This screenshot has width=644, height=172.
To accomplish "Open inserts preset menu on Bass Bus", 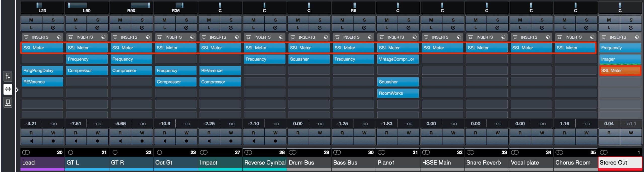I will point(370,37).
